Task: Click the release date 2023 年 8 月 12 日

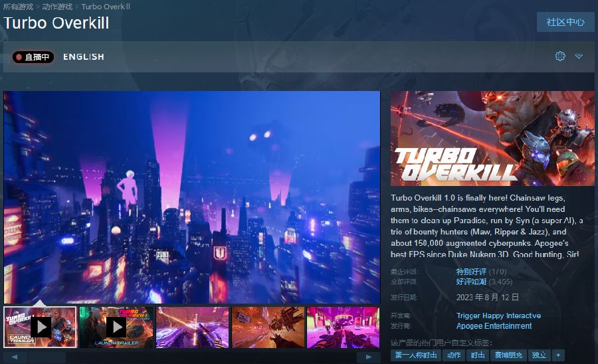Action: tap(488, 298)
